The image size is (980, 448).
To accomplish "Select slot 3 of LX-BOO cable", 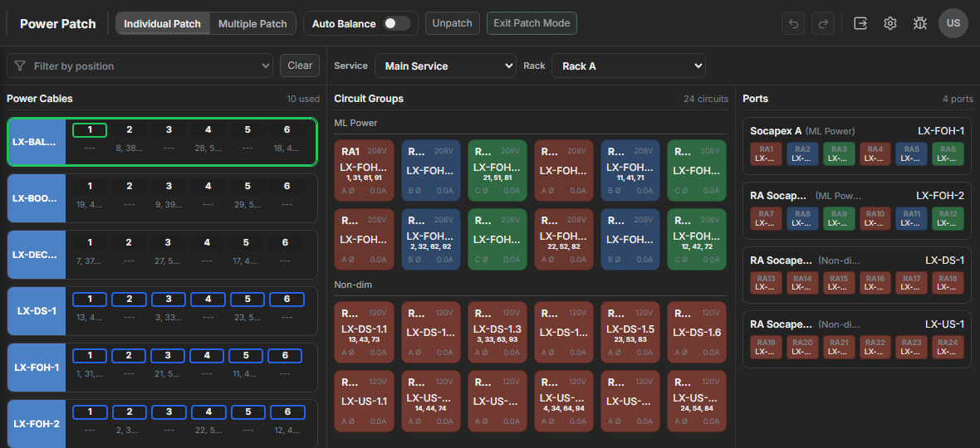I will 169,186.
